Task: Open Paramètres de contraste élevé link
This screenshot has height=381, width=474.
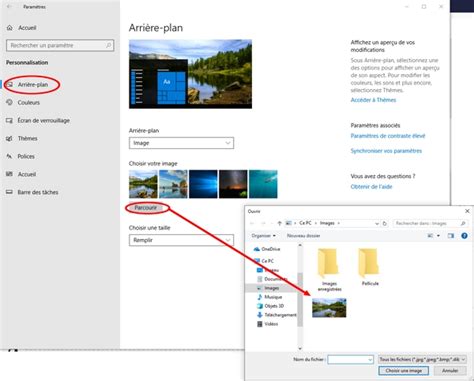Action: [x=388, y=136]
